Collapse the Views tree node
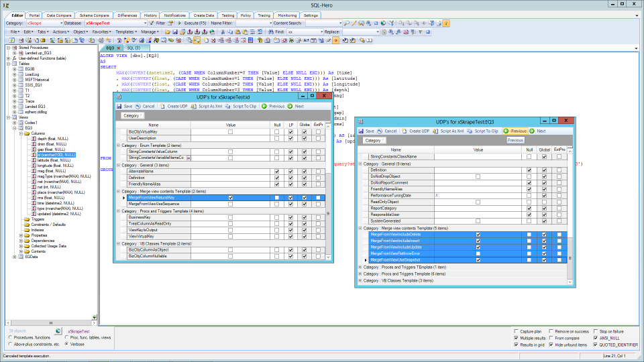The image size is (644, 362). (8, 117)
